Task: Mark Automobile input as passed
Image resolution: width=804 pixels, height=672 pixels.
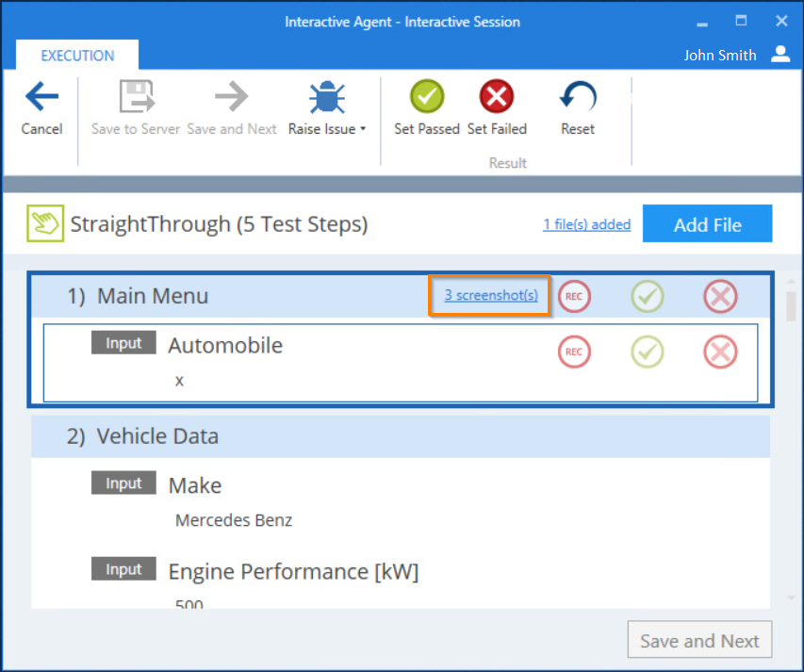Action: 647,352
